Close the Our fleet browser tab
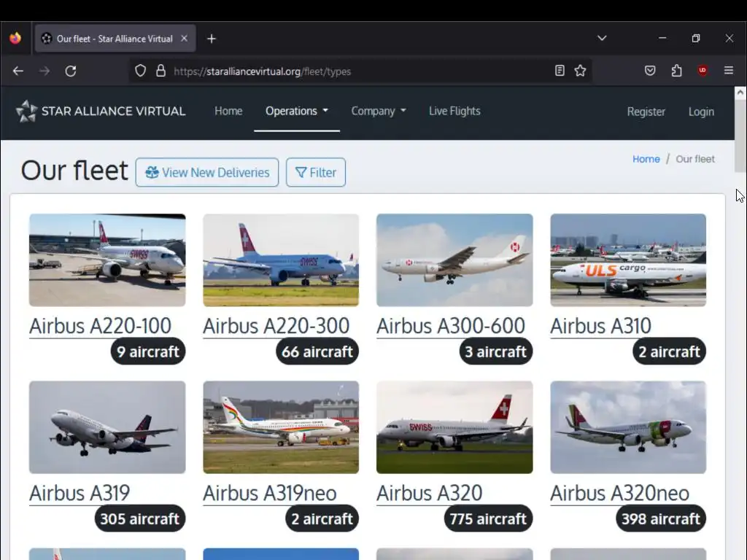This screenshot has width=747, height=560. pos(184,39)
